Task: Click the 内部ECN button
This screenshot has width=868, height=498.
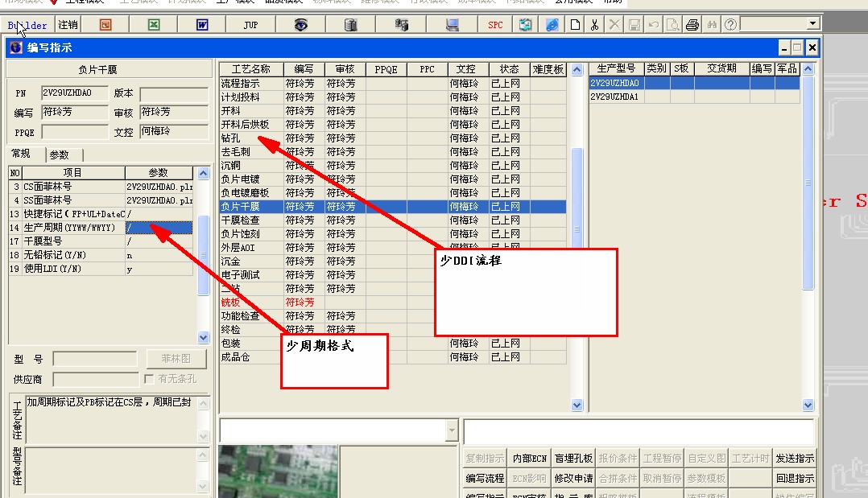Action: coord(529,458)
